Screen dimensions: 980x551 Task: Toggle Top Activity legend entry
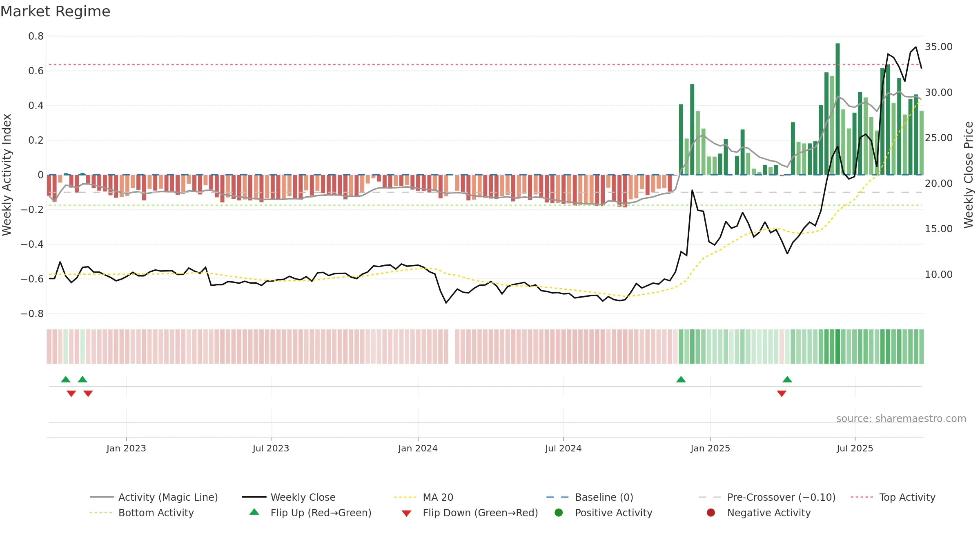tap(893, 497)
